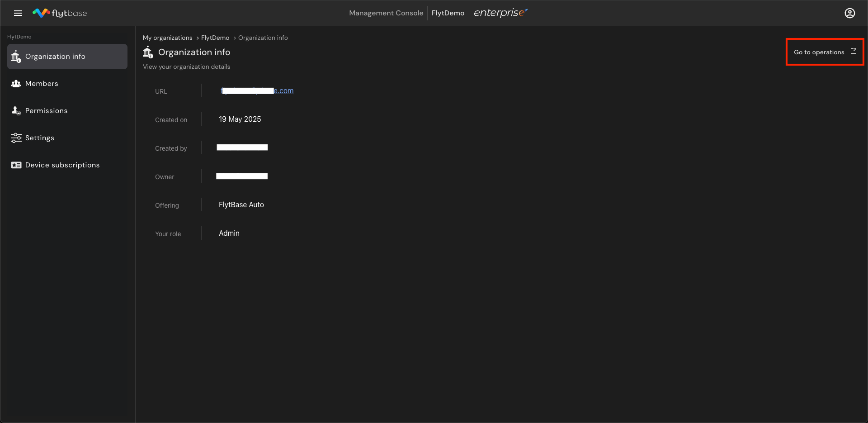Click the Management Console header text
The image size is (868, 423).
[386, 13]
